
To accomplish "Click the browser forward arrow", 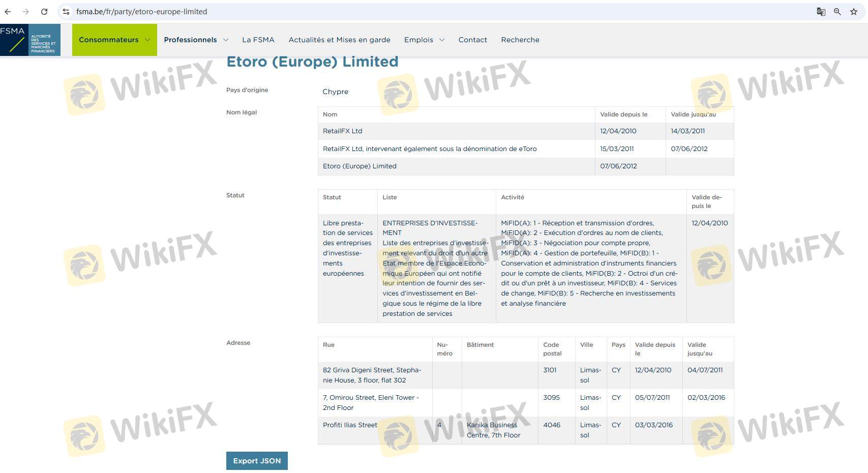I will 26,12.
